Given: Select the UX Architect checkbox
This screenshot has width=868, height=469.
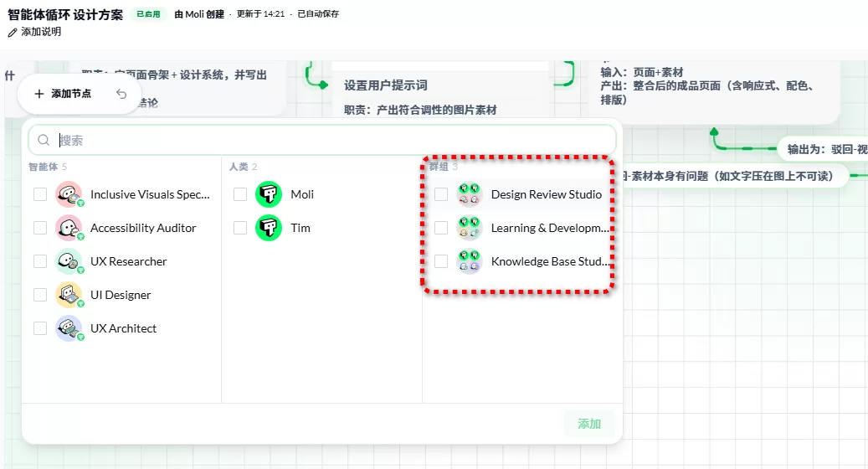Looking at the screenshot, I should click(40, 328).
